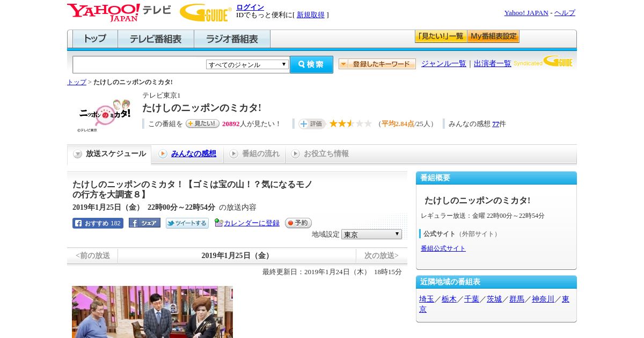
Task: Go to Yahoo! JAPAN link
Action: tap(526, 13)
